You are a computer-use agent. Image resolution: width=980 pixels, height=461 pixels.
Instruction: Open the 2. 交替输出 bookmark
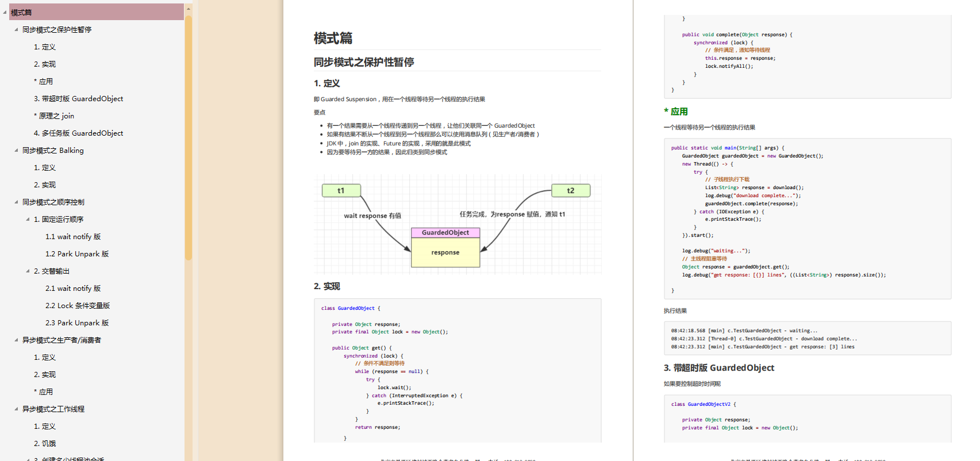click(51, 271)
